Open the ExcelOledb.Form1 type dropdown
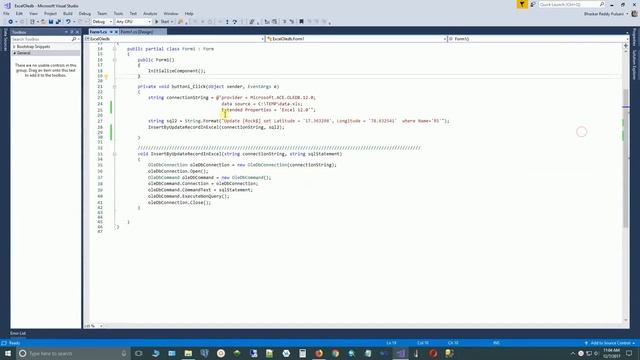This screenshot has width=640, height=360. pyautogui.click(x=356, y=39)
